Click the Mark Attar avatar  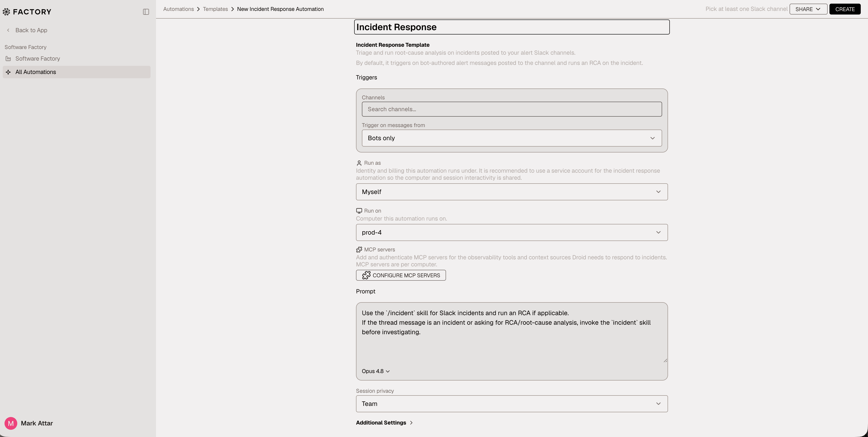point(11,423)
